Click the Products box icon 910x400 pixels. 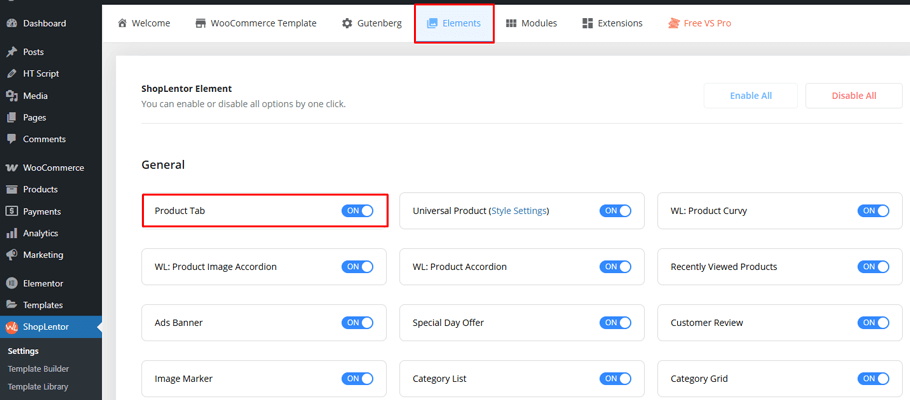tap(11, 189)
